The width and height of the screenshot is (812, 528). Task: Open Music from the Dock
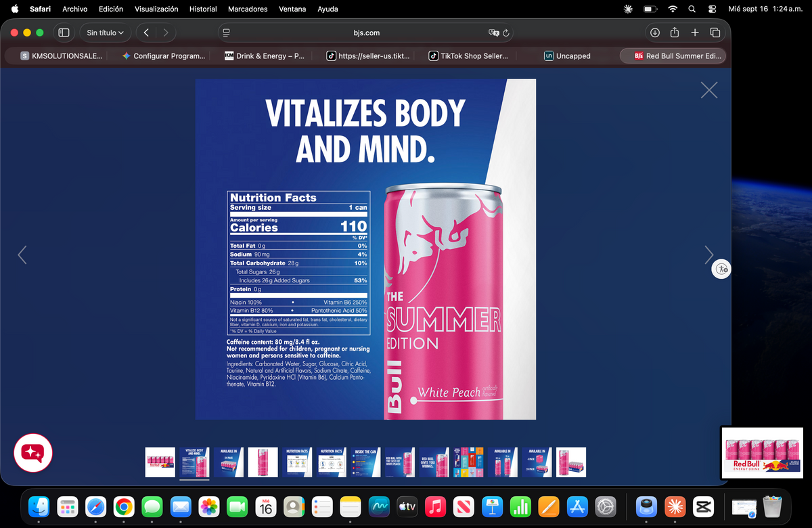pos(435,506)
